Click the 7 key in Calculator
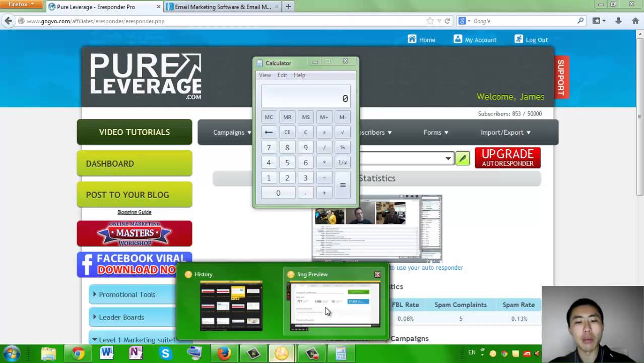 [269, 147]
